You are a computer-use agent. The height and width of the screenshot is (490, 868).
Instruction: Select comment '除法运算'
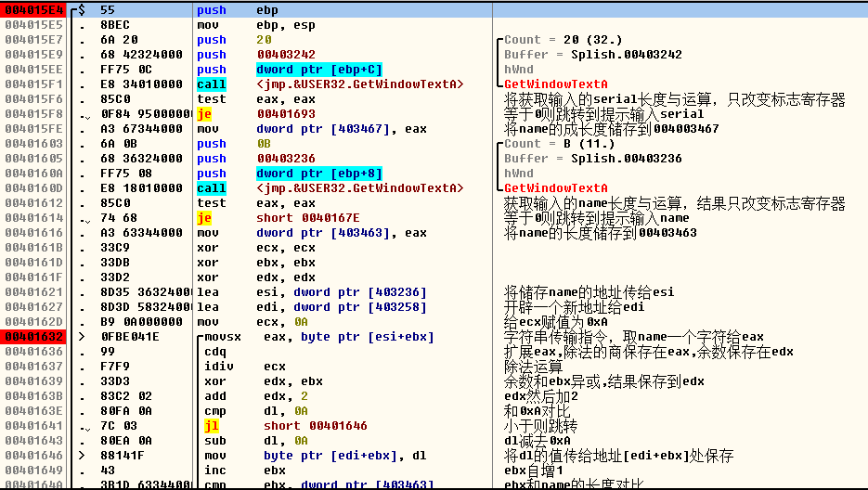tap(533, 367)
